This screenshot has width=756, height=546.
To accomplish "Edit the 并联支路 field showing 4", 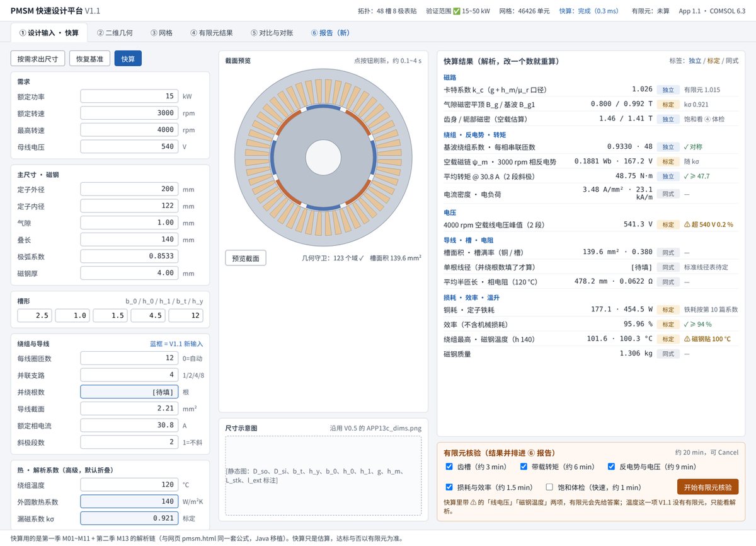I will click(130, 375).
